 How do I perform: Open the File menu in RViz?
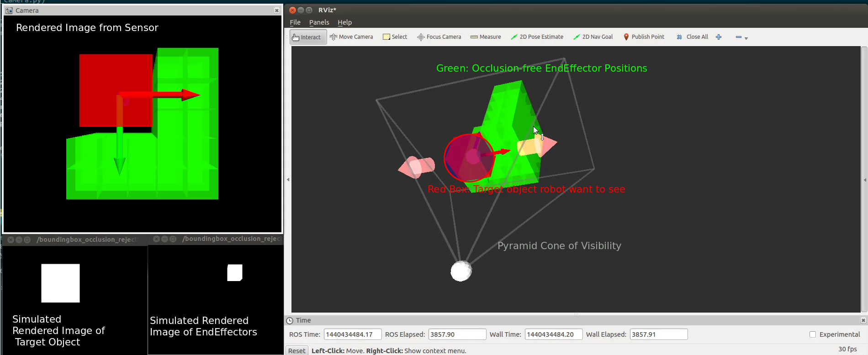coord(295,22)
